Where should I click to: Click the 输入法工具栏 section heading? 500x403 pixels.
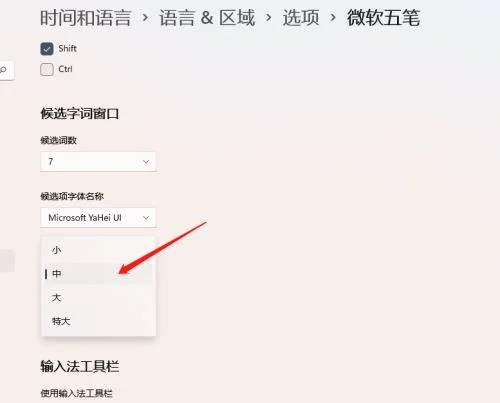[x=80, y=366]
